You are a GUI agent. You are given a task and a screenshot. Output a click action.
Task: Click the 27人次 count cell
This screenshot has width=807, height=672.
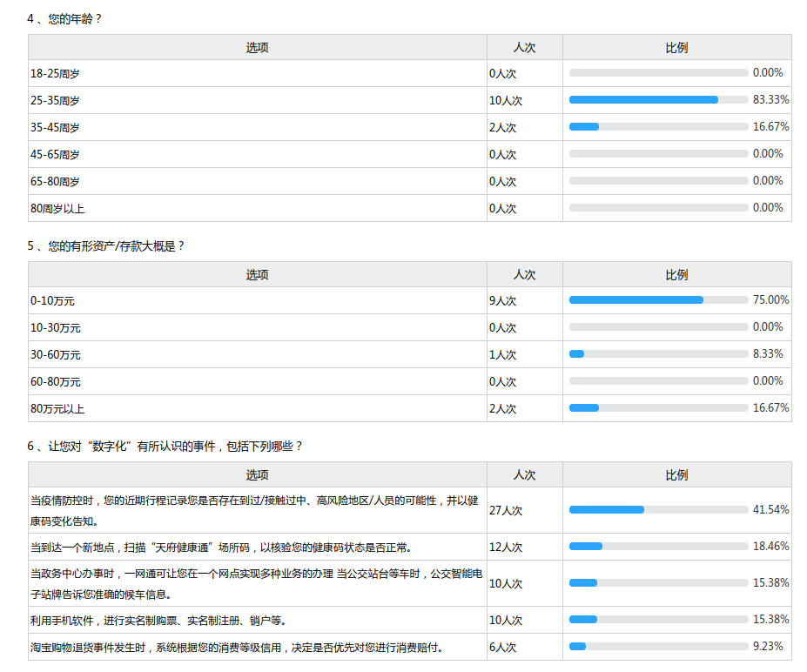(506, 510)
